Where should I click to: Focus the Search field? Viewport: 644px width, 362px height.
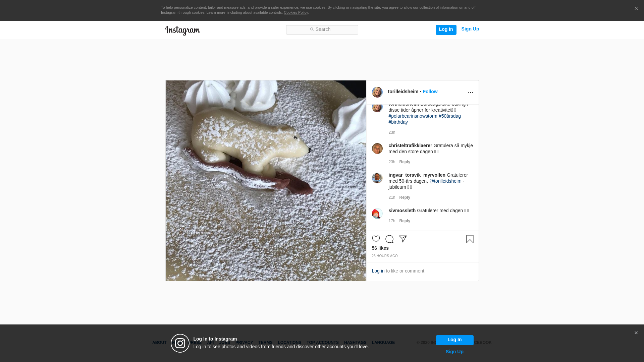tap(322, 30)
